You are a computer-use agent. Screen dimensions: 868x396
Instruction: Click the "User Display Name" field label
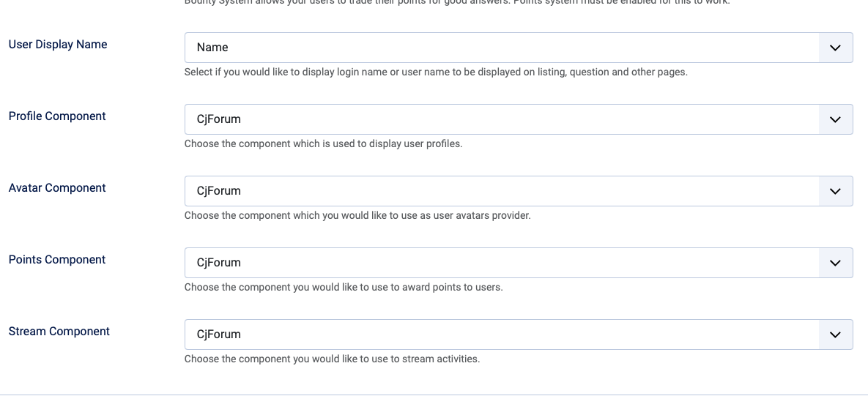tap(58, 45)
